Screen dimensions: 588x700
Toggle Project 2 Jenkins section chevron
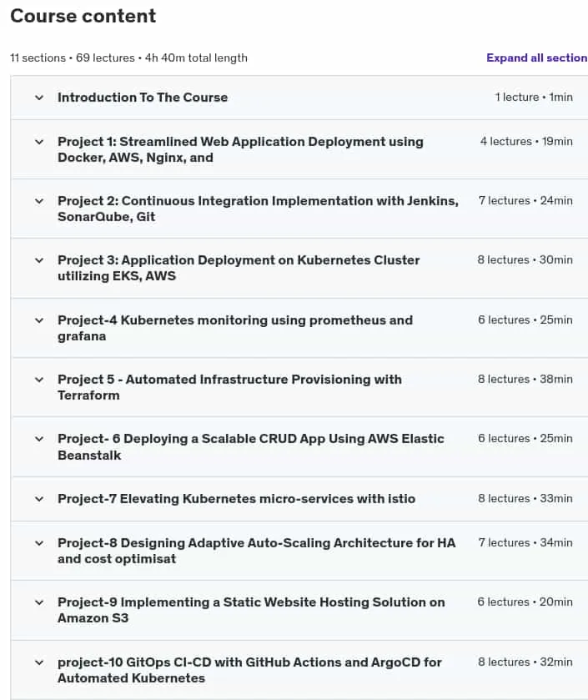39,201
